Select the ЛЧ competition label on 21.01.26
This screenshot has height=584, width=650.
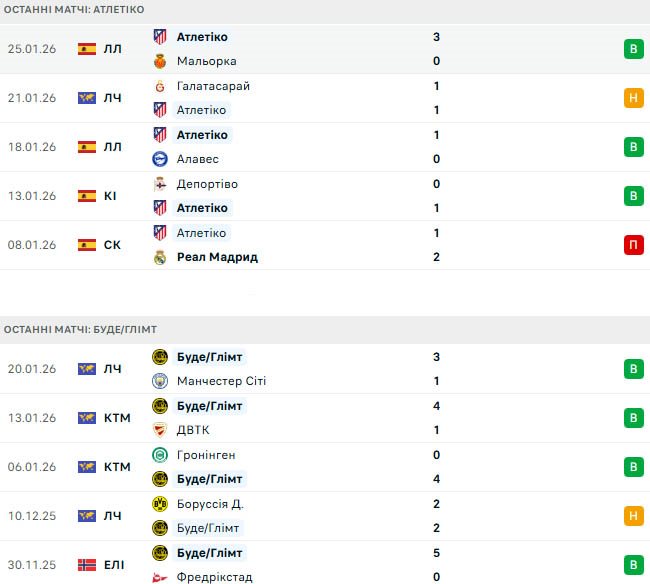tap(113, 98)
